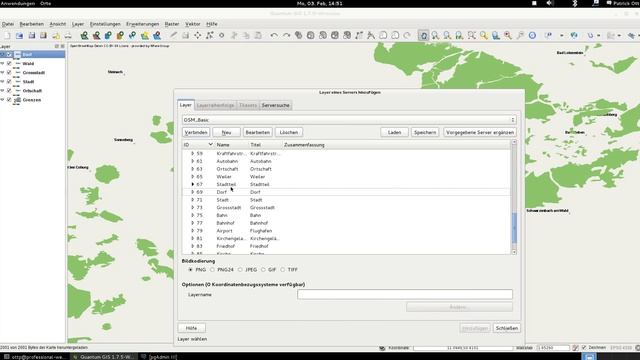Open the OSM_Basic server dropdown
The width and height of the screenshot is (640, 360).
point(349,120)
